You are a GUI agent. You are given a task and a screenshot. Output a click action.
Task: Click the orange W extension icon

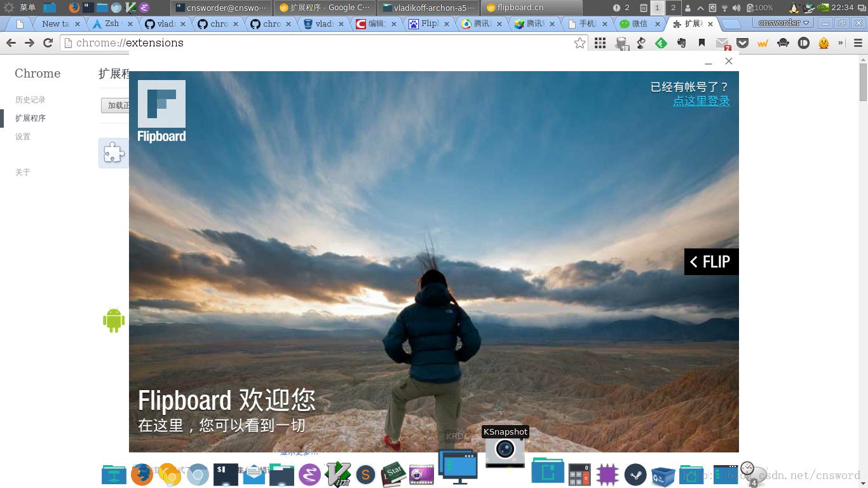click(763, 43)
